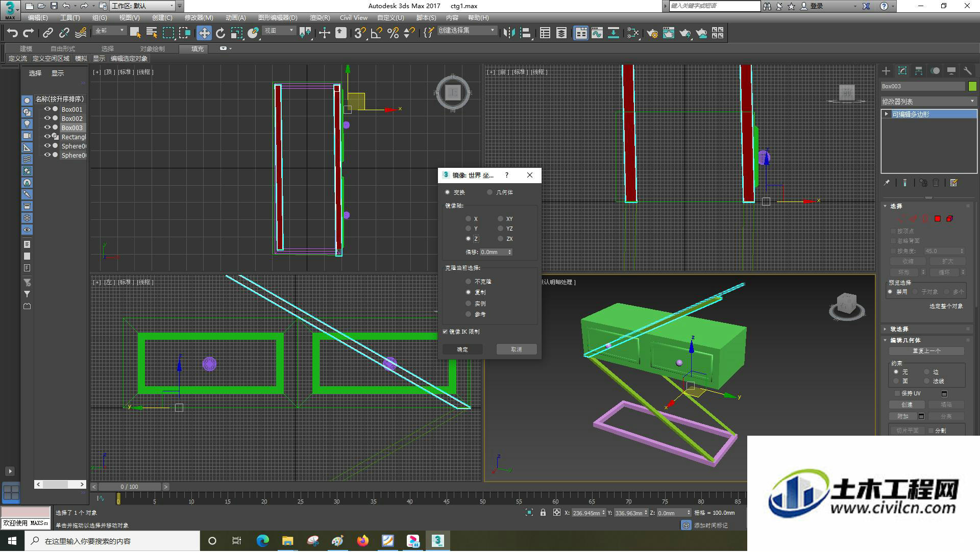Viewport: 980px width, 552px height.
Task: Open the 视图 reference coordinate dropdown
Action: click(279, 31)
